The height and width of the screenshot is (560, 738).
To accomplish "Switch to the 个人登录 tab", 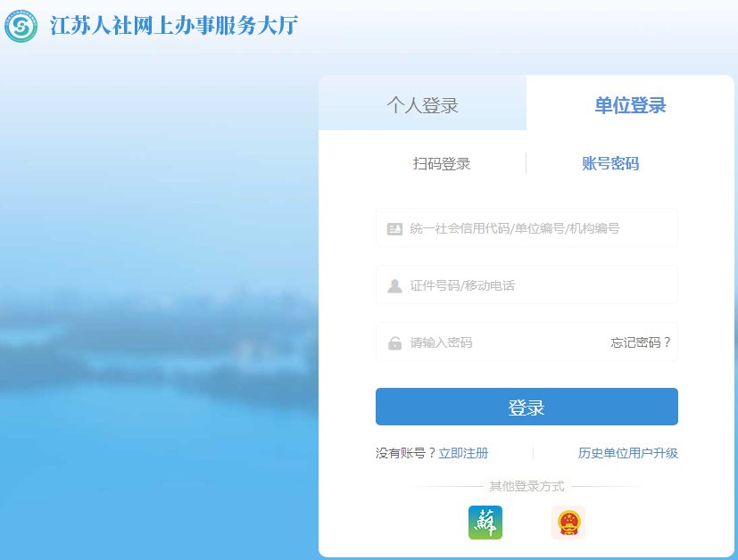I will point(422,103).
